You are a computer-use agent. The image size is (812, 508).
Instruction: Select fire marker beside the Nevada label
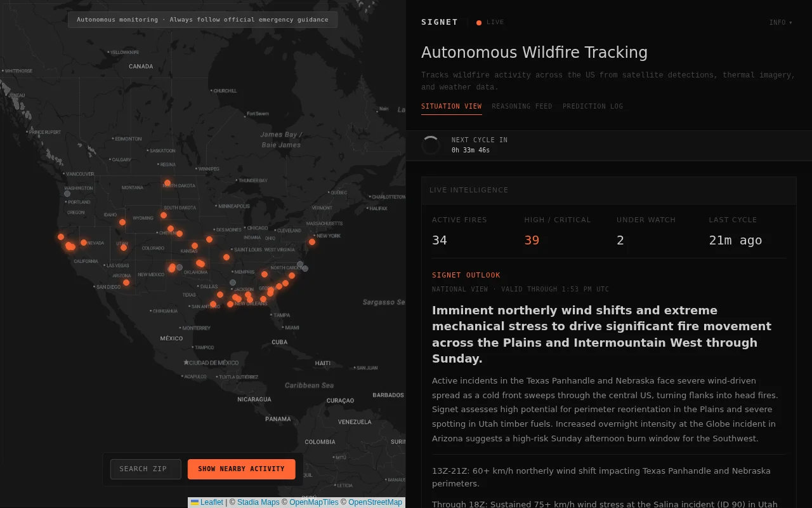click(84, 243)
